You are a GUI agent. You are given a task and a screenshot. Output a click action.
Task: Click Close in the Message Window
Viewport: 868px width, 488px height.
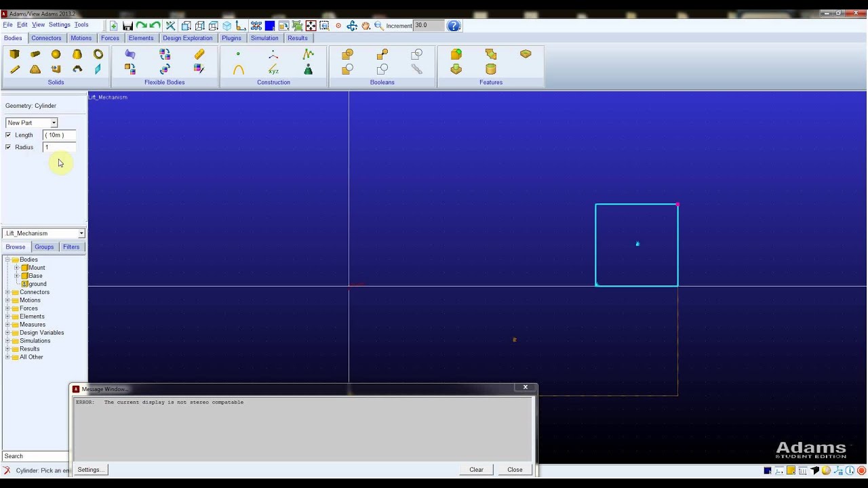pyautogui.click(x=515, y=470)
